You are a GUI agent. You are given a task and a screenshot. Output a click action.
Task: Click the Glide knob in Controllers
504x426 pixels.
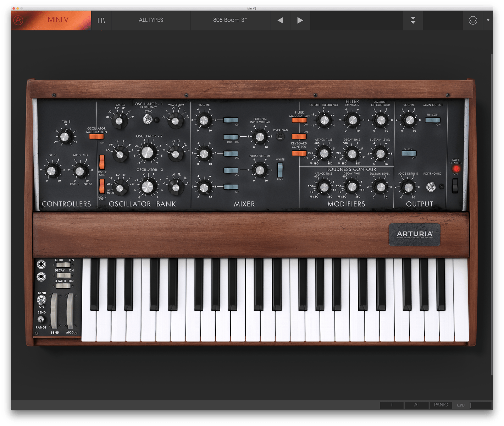[x=52, y=171]
